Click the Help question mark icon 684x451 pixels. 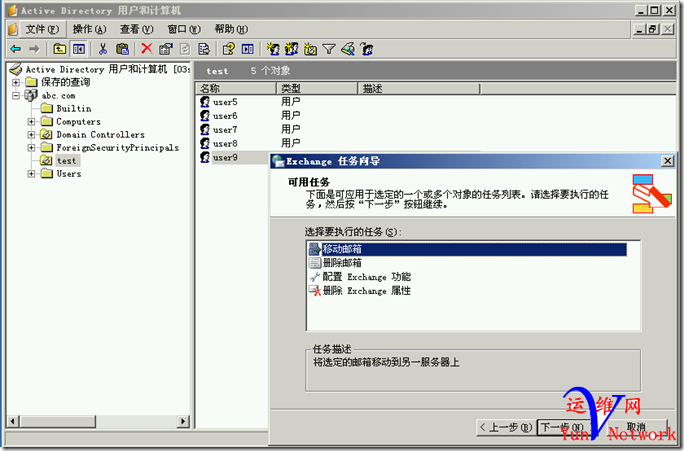click(x=229, y=49)
